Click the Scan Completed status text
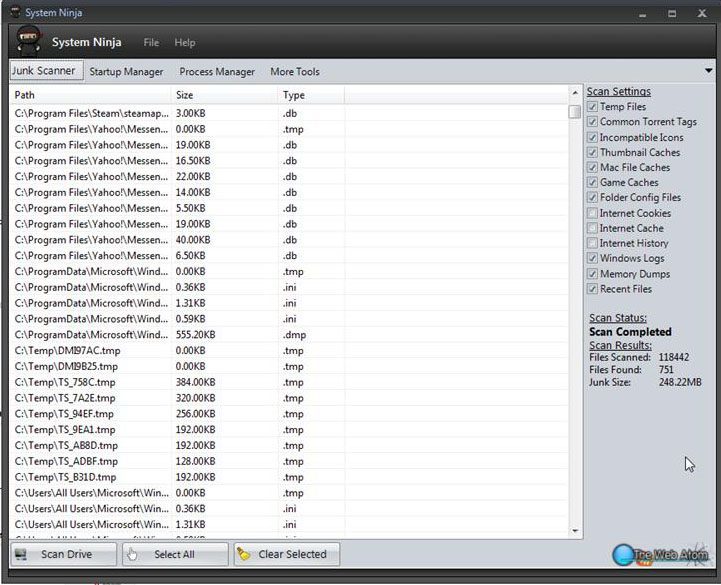The height and width of the screenshot is (585, 721). click(630, 332)
